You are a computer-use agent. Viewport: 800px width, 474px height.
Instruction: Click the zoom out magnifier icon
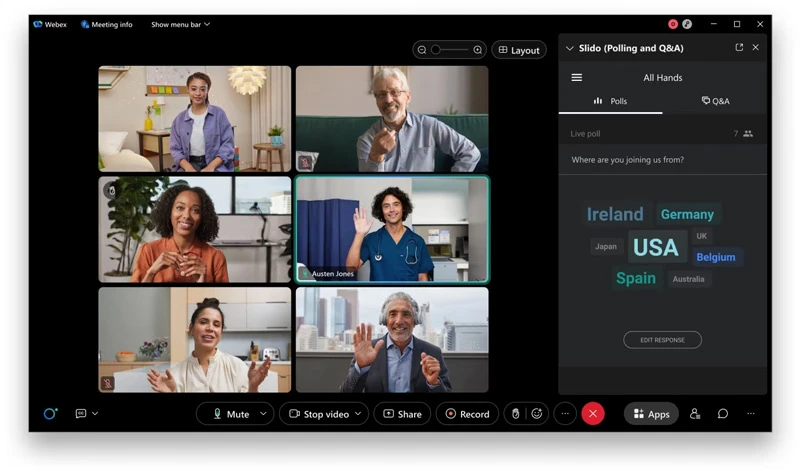422,50
